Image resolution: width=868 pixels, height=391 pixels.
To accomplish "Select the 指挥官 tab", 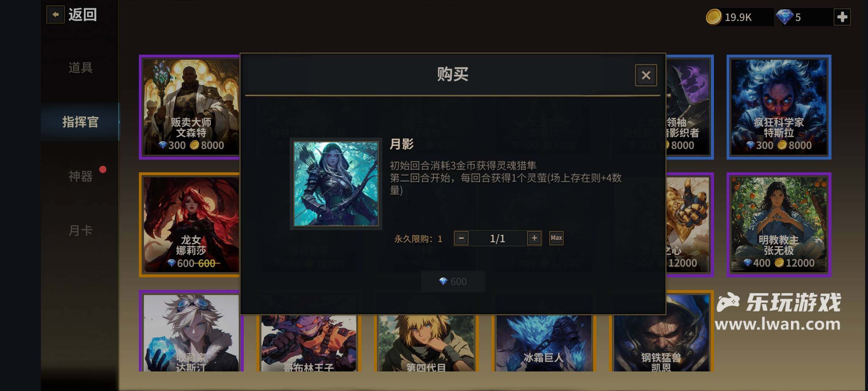I will [80, 122].
